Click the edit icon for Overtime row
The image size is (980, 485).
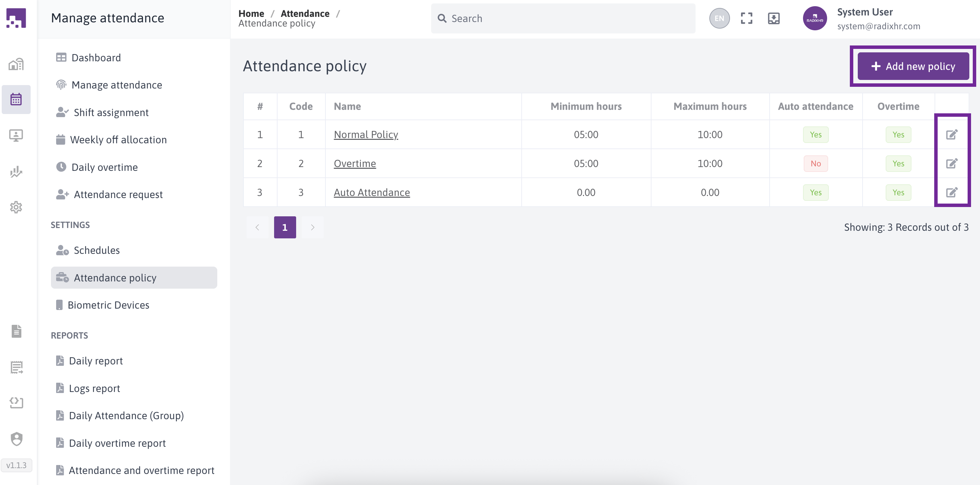[x=951, y=163]
